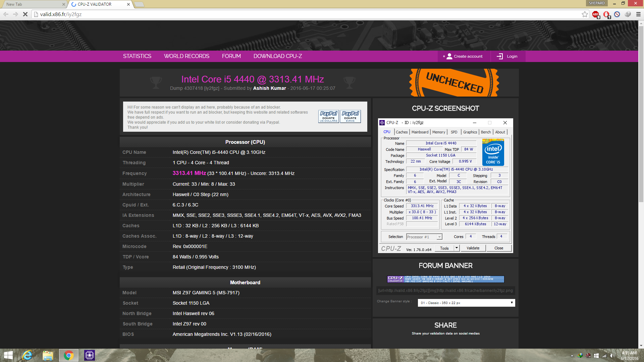Click the Caches tab in CPU-Z screenshot
The image size is (644, 362).
401,132
